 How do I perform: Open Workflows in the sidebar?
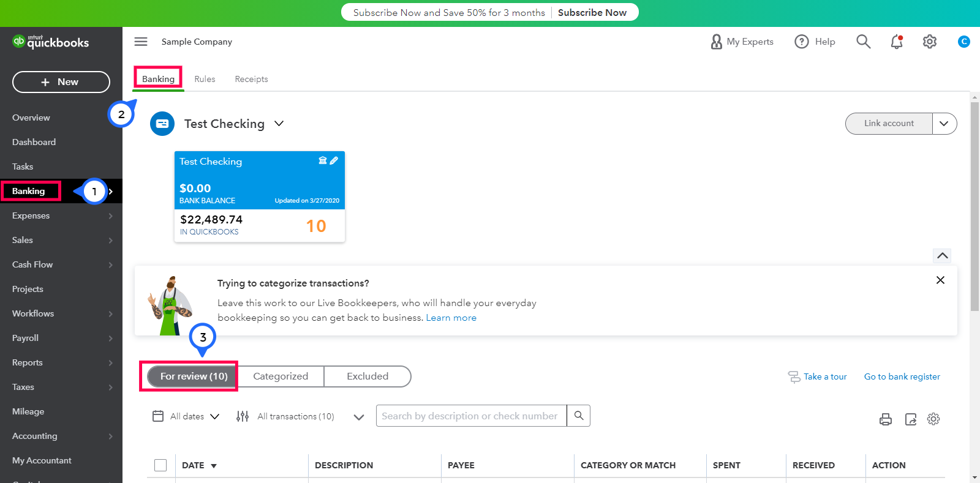coord(33,313)
